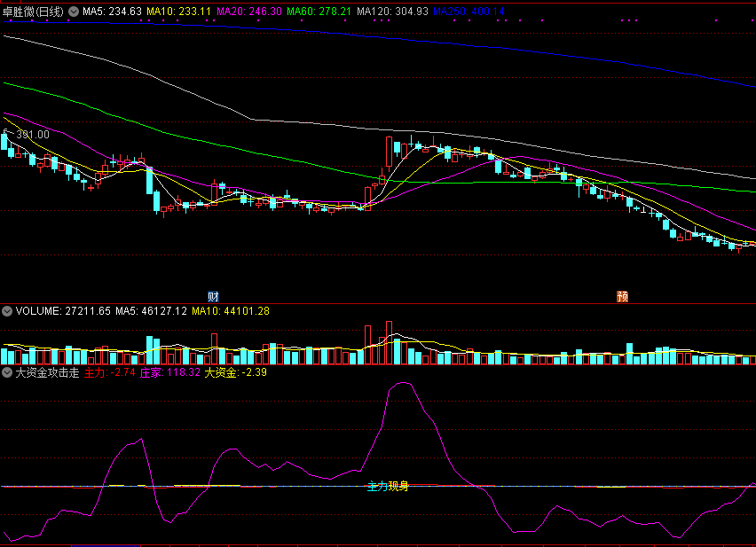The height and width of the screenshot is (547, 756).
Task: Click the 预 forecast marker icon
Action: pyautogui.click(x=622, y=296)
